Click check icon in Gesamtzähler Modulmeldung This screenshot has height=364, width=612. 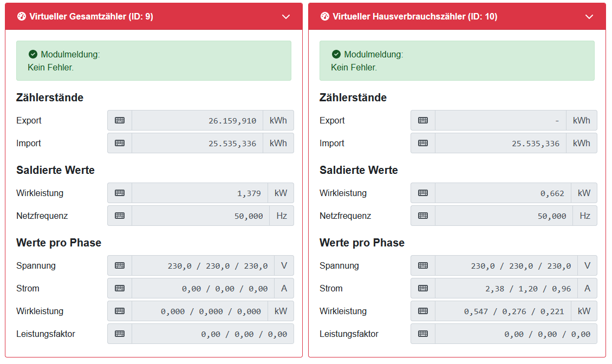click(x=33, y=54)
